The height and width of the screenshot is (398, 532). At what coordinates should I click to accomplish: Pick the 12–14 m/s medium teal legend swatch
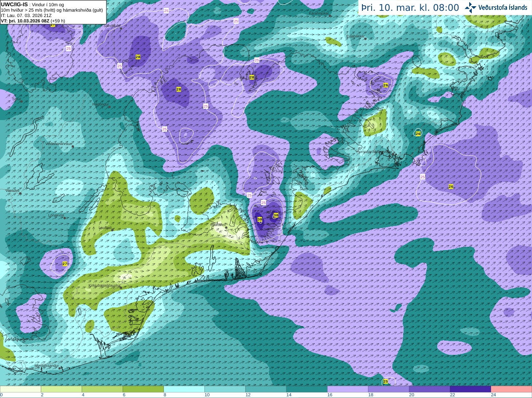coord(266,389)
